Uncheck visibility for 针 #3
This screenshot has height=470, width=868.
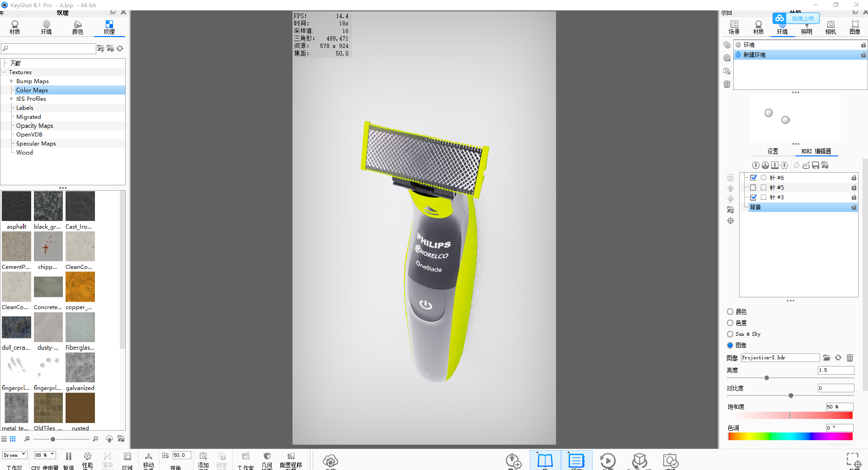(753, 197)
